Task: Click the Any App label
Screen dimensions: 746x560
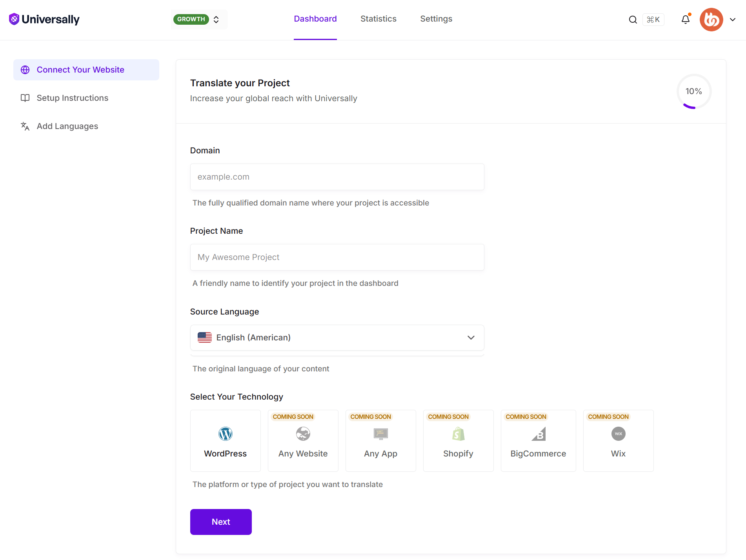Action: 381,454
